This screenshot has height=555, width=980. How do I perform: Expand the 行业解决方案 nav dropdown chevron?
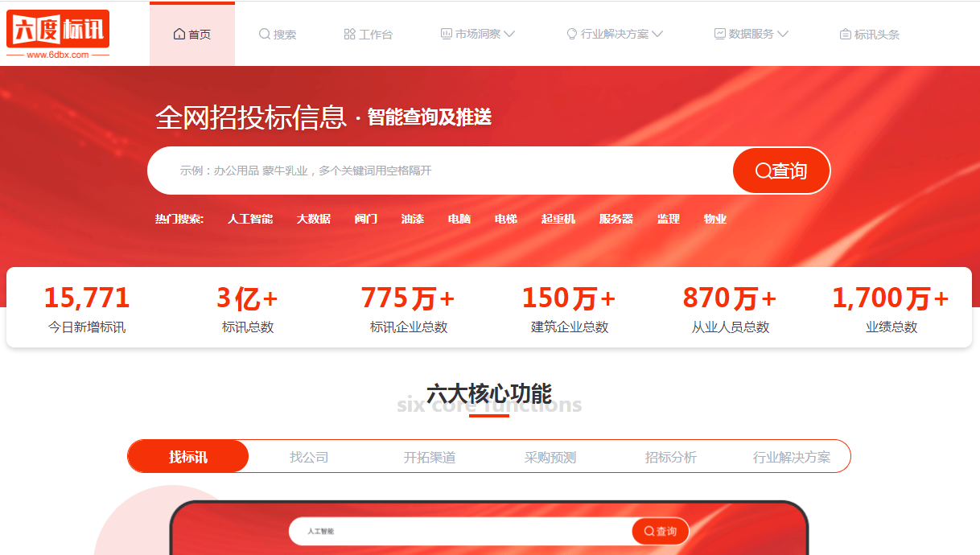(657, 34)
